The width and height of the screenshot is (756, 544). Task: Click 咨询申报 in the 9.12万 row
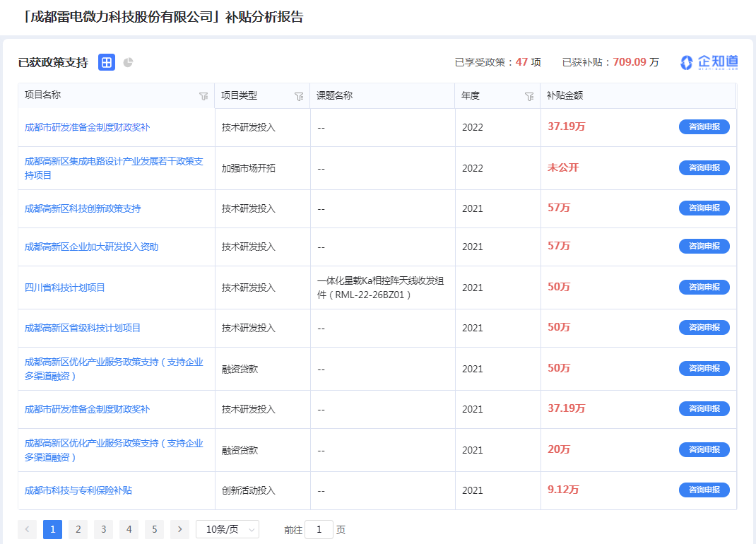[704, 490]
